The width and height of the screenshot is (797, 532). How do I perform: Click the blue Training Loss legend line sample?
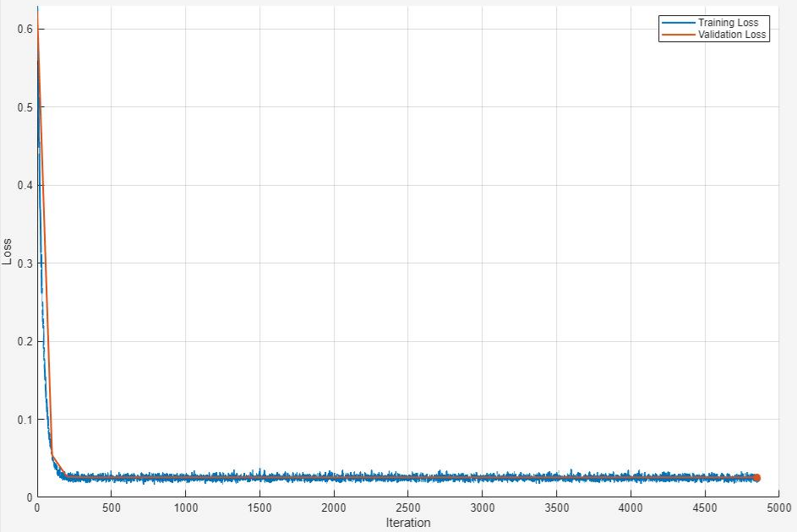tap(678, 23)
